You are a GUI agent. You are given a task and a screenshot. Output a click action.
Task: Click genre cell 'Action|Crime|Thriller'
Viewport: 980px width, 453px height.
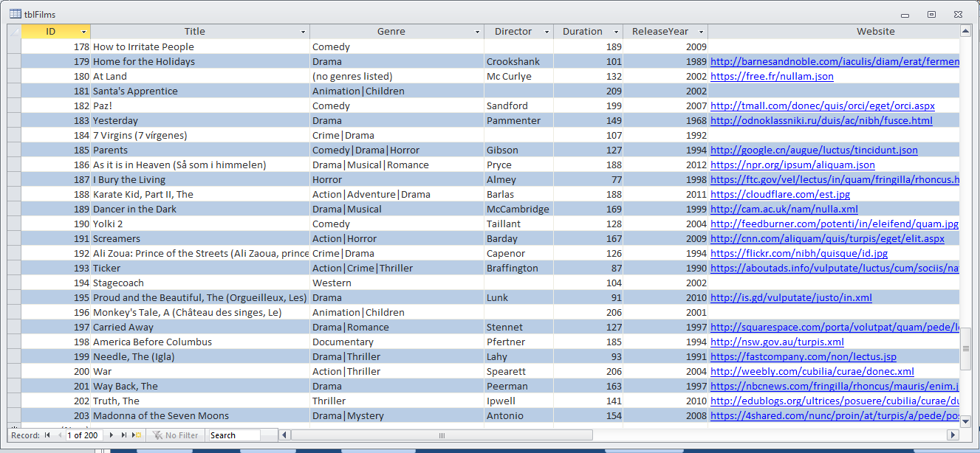pyautogui.click(x=397, y=268)
